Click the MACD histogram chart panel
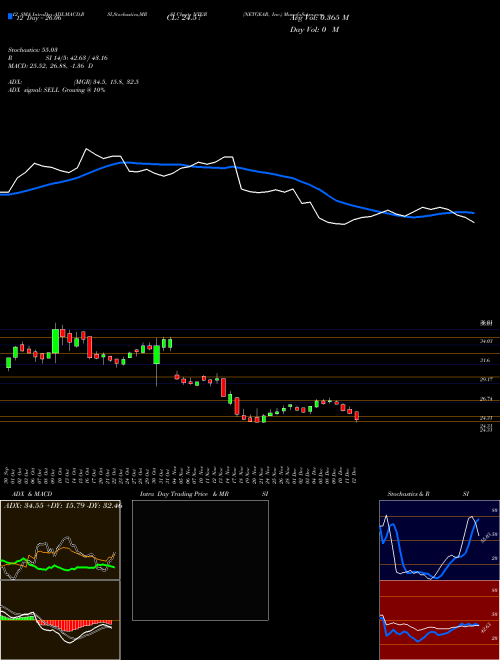The width and height of the screenshot is (500, 660). tap(60, 620)
